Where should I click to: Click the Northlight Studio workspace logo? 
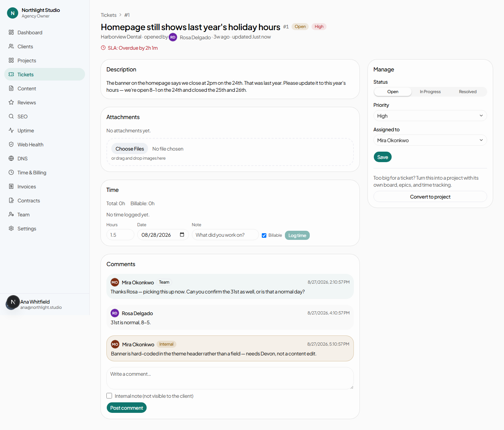(x=13, y=13)
